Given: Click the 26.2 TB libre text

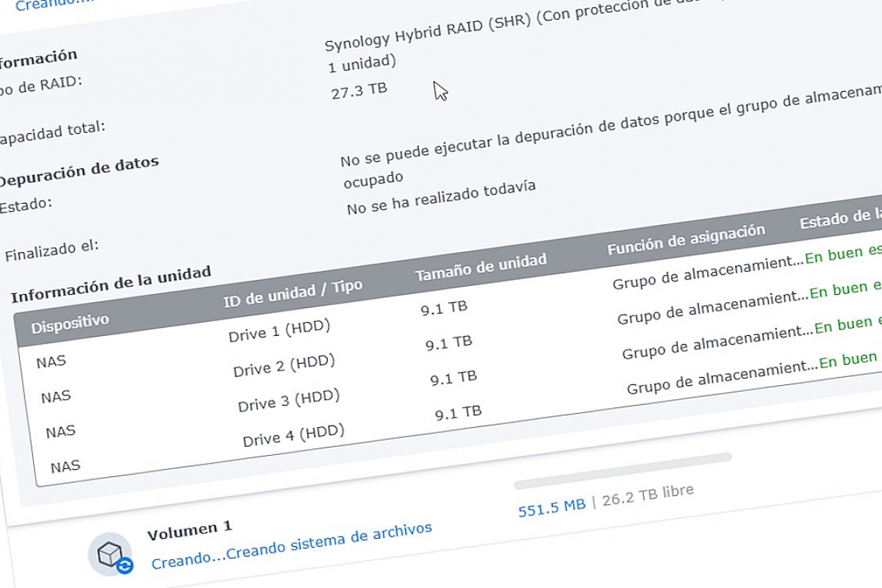Looking at the screenshot, I should point(648,496).
